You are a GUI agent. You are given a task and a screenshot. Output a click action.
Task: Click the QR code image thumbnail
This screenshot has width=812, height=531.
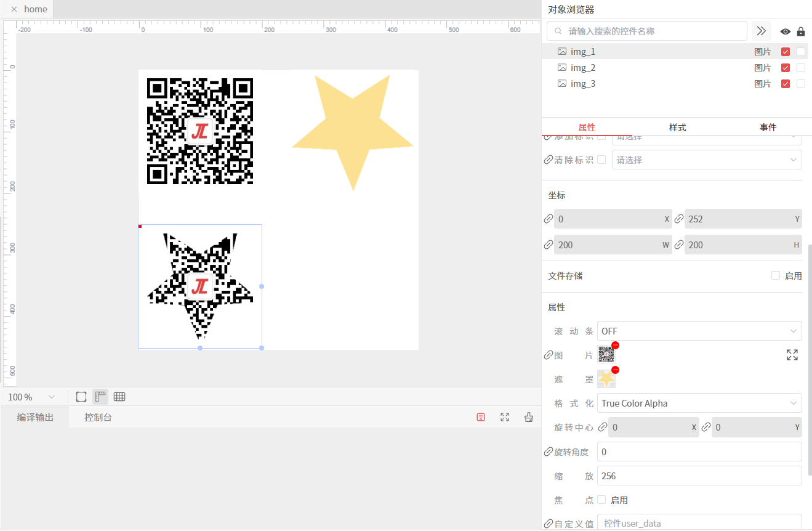606,354
